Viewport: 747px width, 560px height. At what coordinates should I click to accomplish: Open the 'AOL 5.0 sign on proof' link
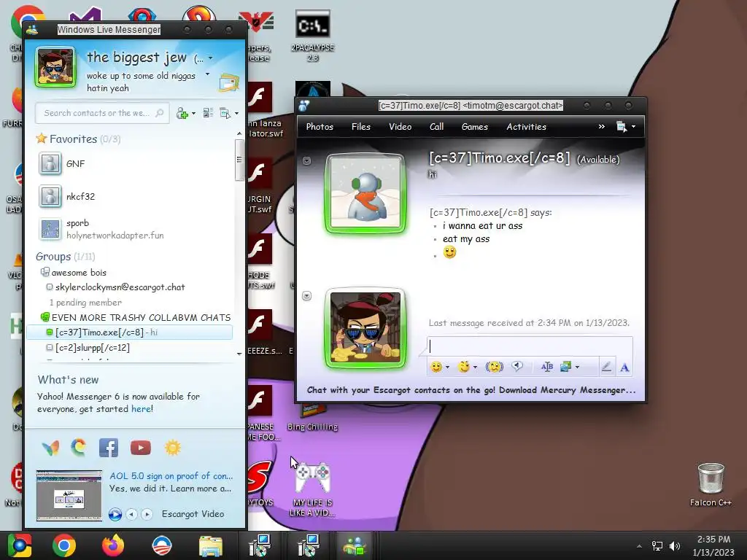[171, 476]
